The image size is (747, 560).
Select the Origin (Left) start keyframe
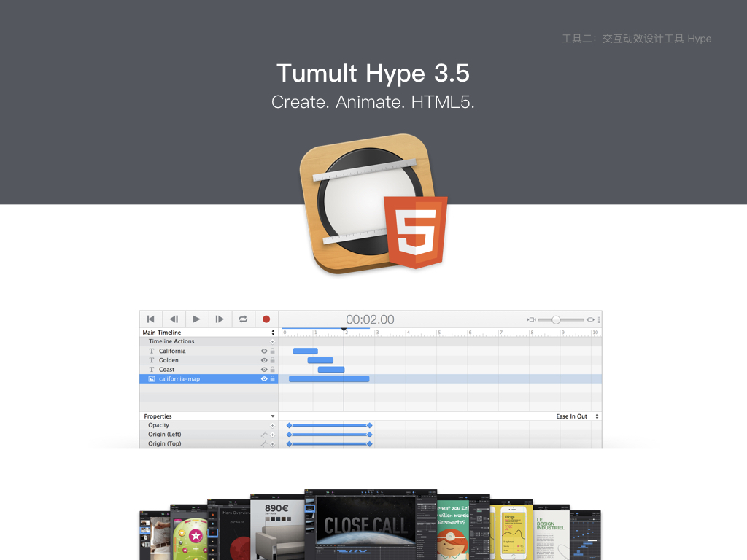289,435
